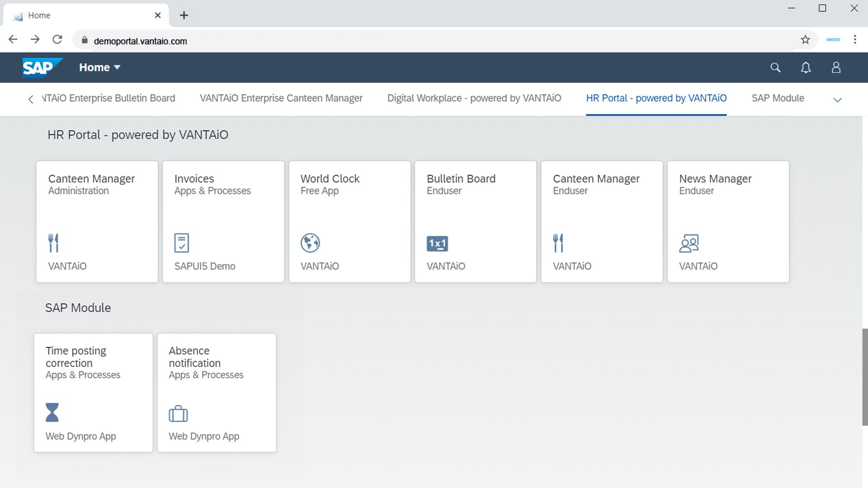This screenshot has height=488, width=868.
Task: Reload the page
Action: pos(57,39)
